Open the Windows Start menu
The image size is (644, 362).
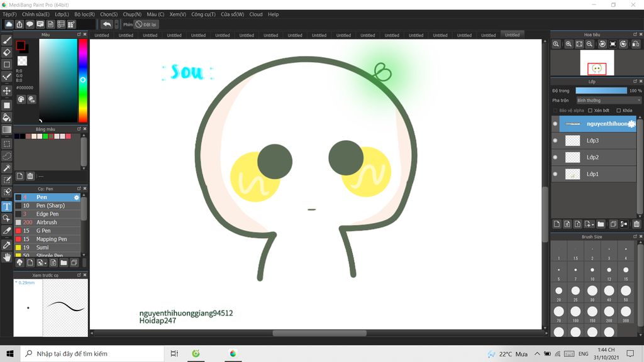10,353
